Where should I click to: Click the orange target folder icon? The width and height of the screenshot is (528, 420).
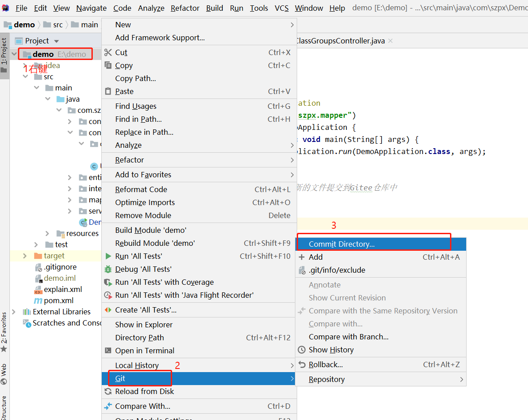click(38, 256)
